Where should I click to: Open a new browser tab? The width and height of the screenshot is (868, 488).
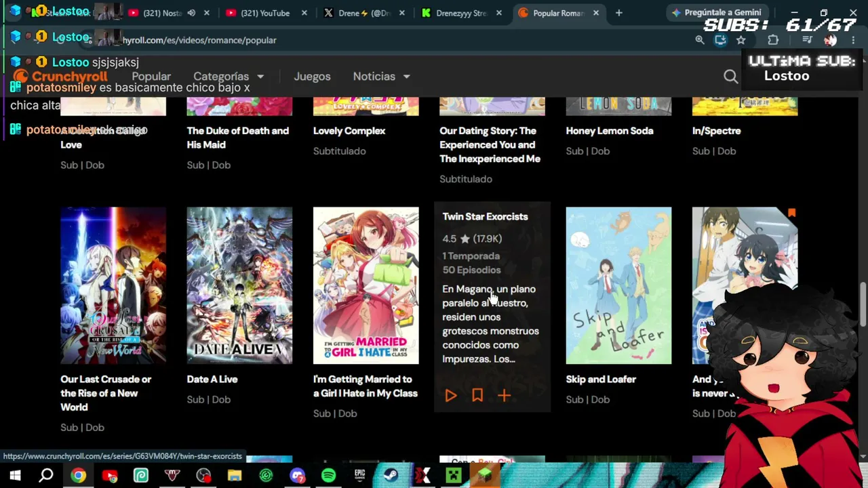[x=618, y=13]
